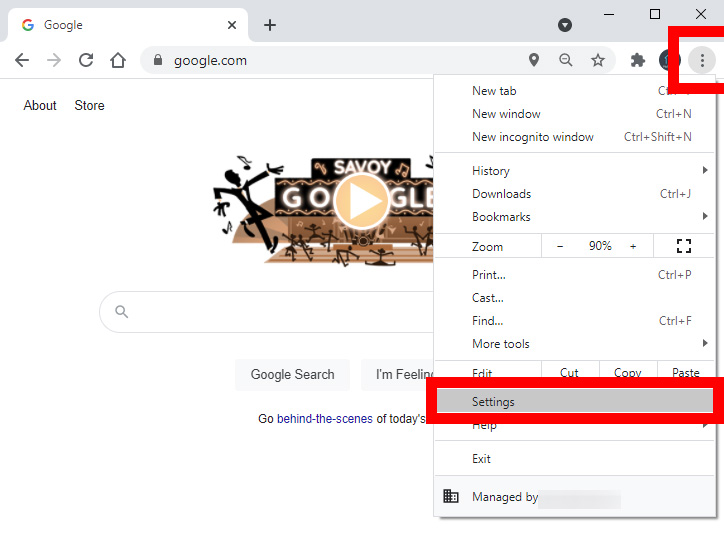This screenshot has height=544, width=724.
Task: Enter fullscreen via the Zoom row icon
Action: [683, 246]
